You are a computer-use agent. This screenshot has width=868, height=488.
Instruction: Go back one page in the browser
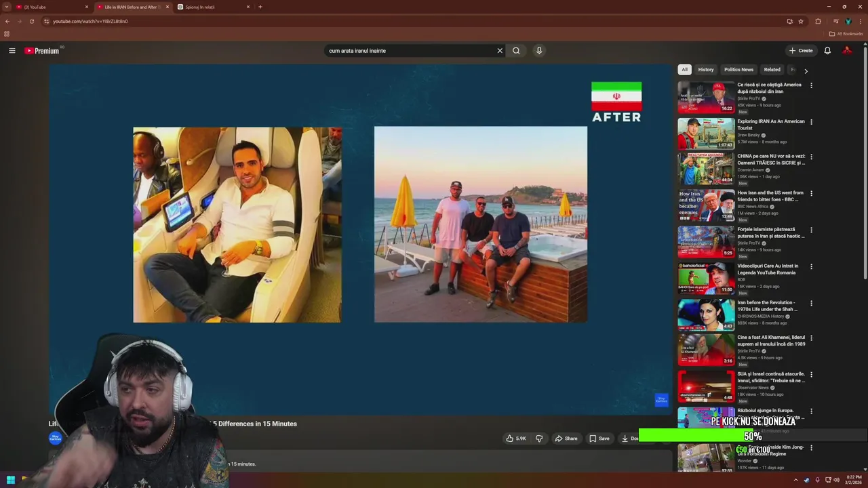[7, 21]
